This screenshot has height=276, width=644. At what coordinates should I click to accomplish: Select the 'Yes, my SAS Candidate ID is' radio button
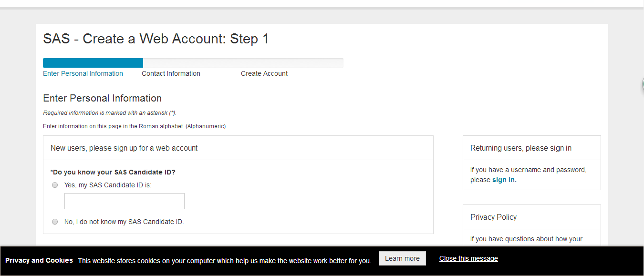55,185
